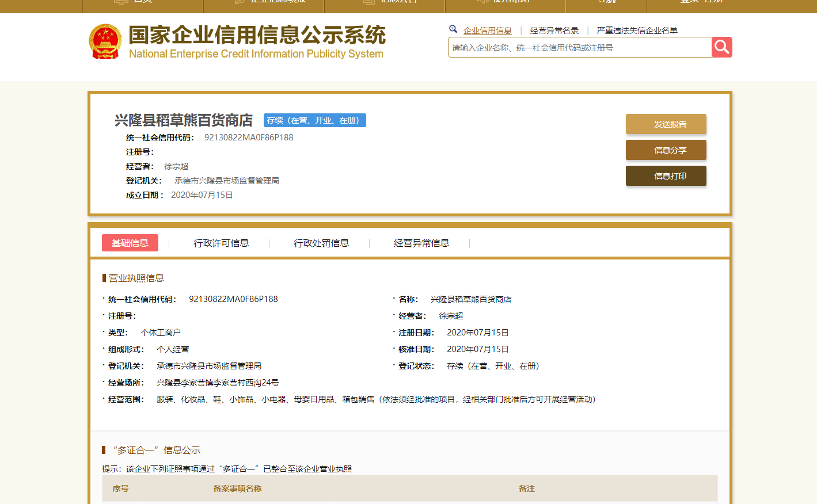Click the 信息分享 button
This screenshot has height=504, width=817.
click(666, 150)
